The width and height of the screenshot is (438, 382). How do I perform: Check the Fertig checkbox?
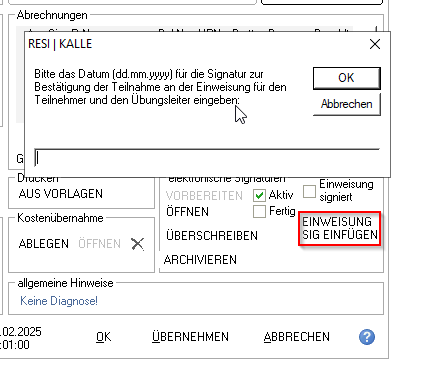pos(259,211)
